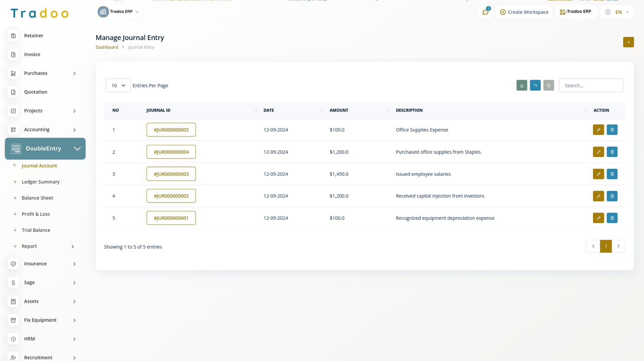
Task: Open Ledger Summary page
Action: coord(40,182)
